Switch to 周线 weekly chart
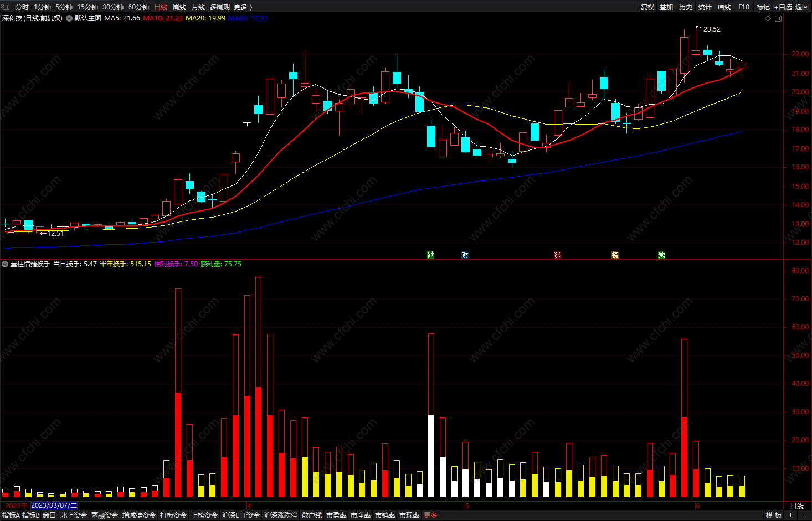812x521 pixels. click(x=179, y=7)
